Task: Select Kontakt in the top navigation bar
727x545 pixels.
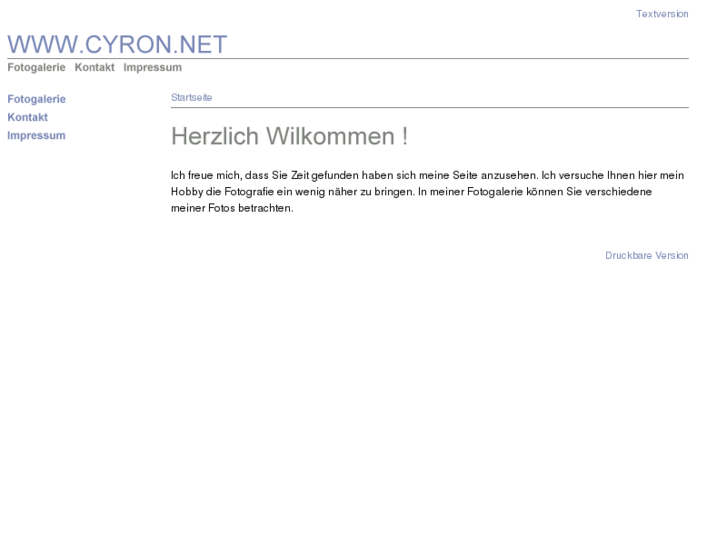Action: [95, 68]
